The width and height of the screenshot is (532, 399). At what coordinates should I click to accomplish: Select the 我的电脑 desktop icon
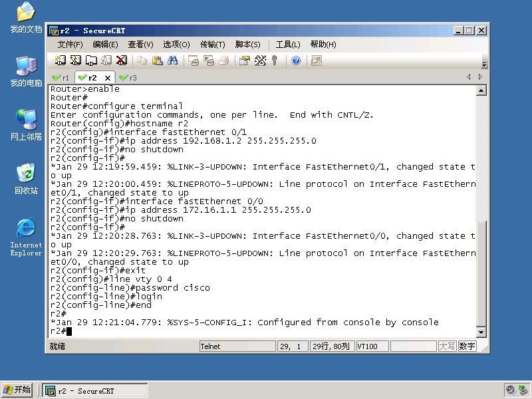(26, 71)
